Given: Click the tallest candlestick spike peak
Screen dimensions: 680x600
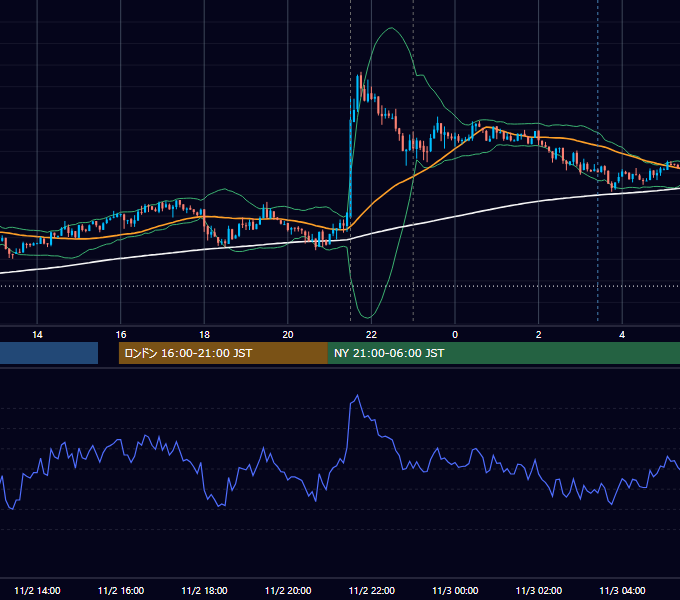Looking at the screenshot, I should tap(360, 74).
